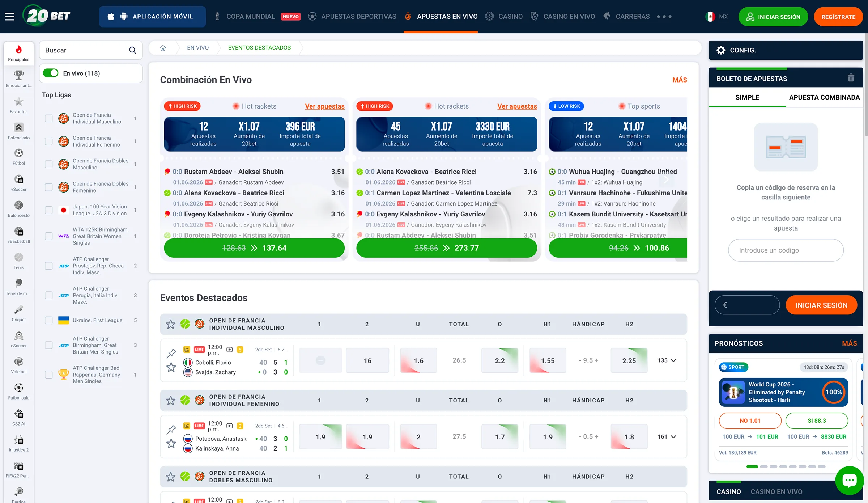The image size is (868, 503).
Task: Open Copa Mundial menu item
Action: tap(257, 17)
